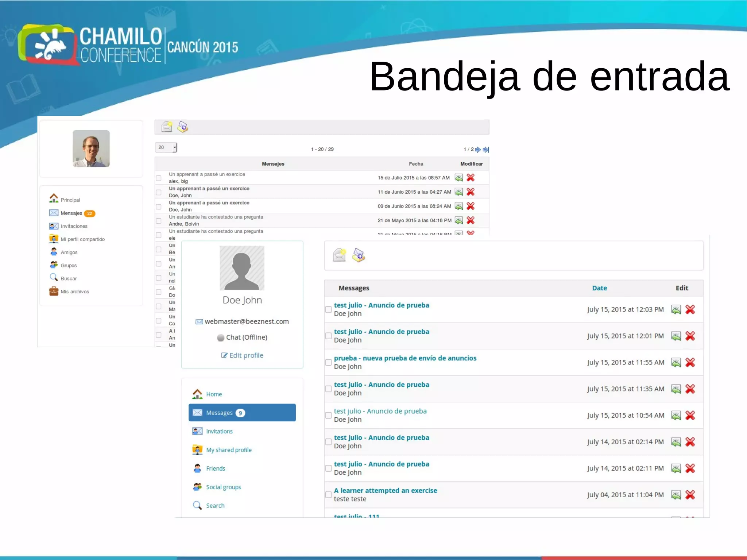Check the July 15 11:35 AM message checkbox
The width and height of the screenshot is (747, 560).
[328, 389]
